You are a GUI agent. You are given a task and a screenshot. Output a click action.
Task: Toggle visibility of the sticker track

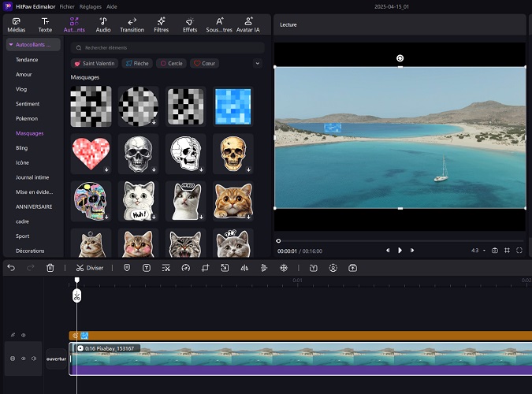tap(24, 335)
